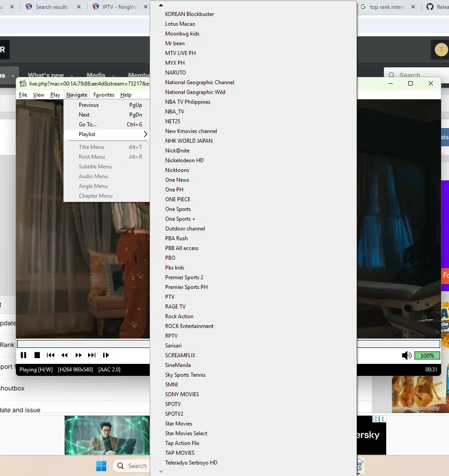Select One Sports + channel
This screenshot has width=449, height=476.
pyautogui.click(x=180, y=219)
